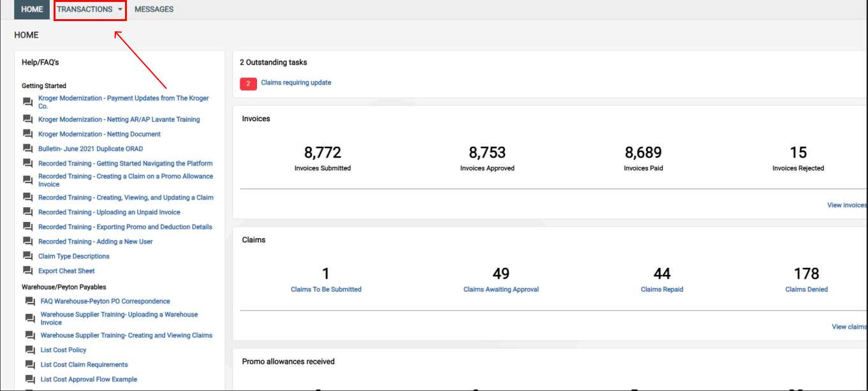
Task: Click chat icon beside Claim Type Descriptions
Action: click(27, 256)
